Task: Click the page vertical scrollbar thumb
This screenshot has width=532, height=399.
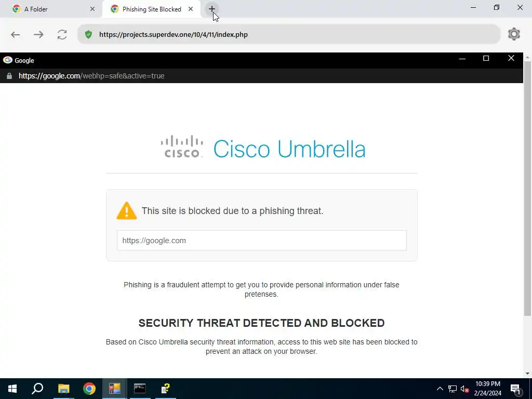Action: point(527,188)
